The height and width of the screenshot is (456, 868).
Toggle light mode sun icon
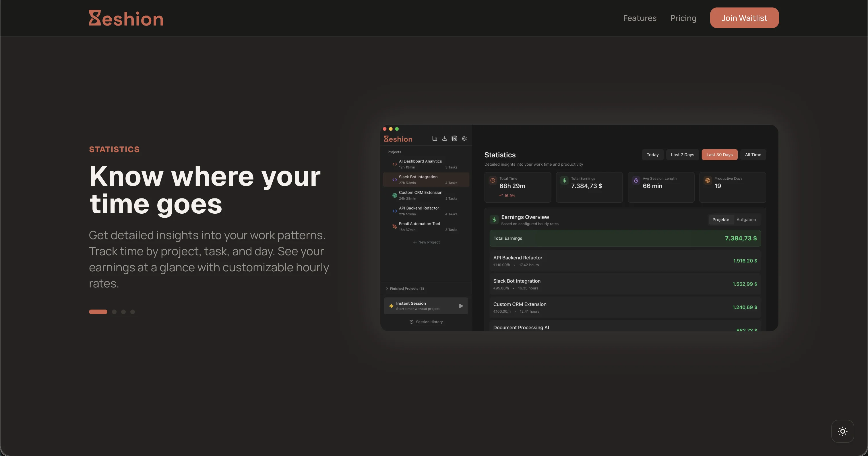842,431
